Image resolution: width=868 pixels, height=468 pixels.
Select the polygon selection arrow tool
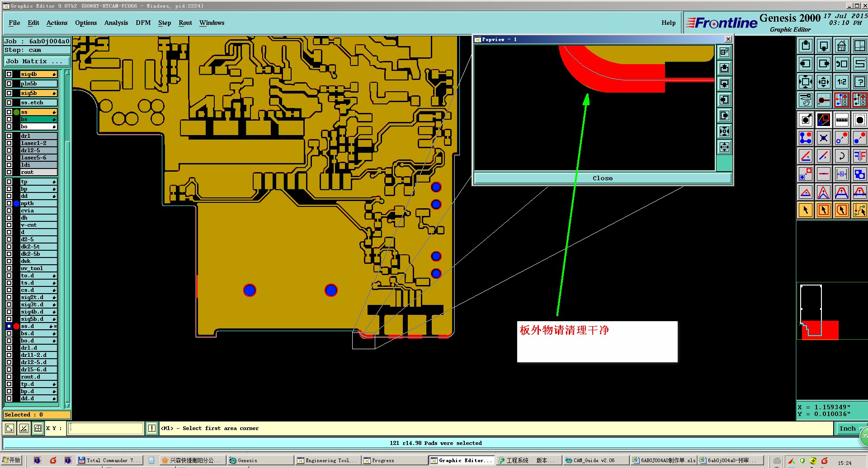click(x=842, y=210)
